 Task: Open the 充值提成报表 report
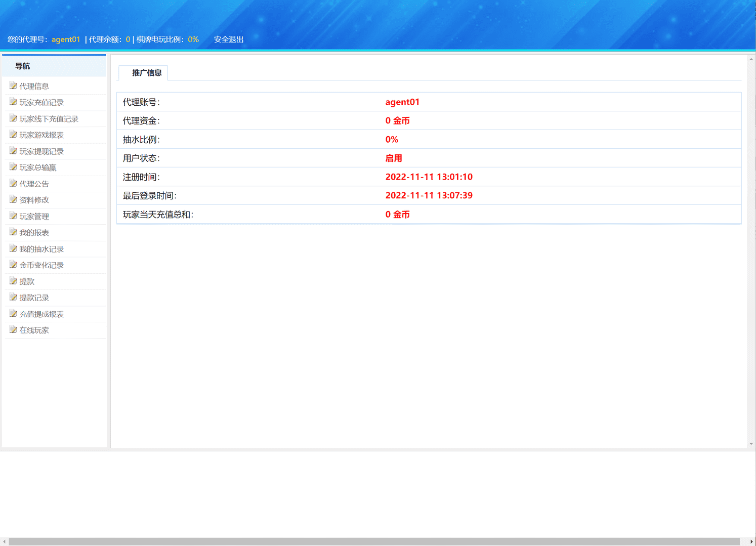41,314
